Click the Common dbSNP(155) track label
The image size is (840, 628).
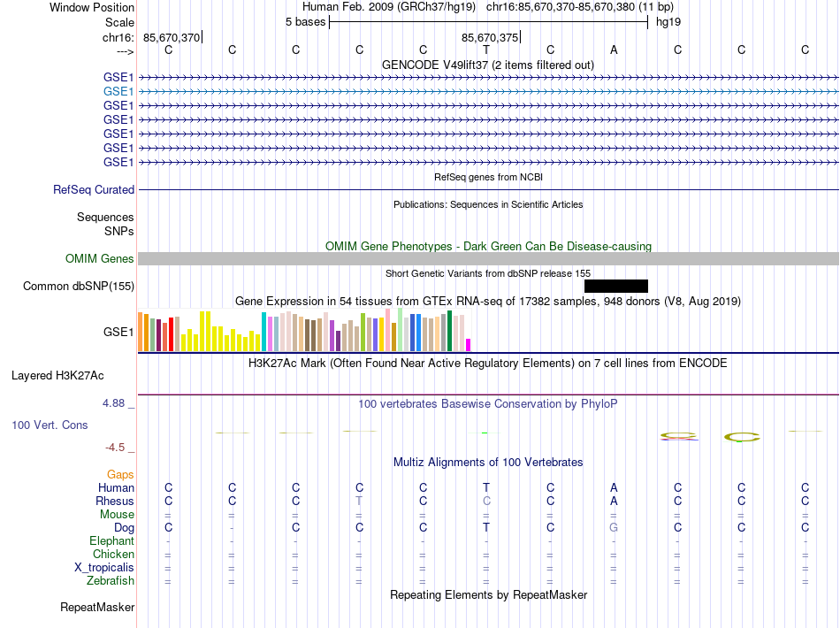tap(78, 286)
